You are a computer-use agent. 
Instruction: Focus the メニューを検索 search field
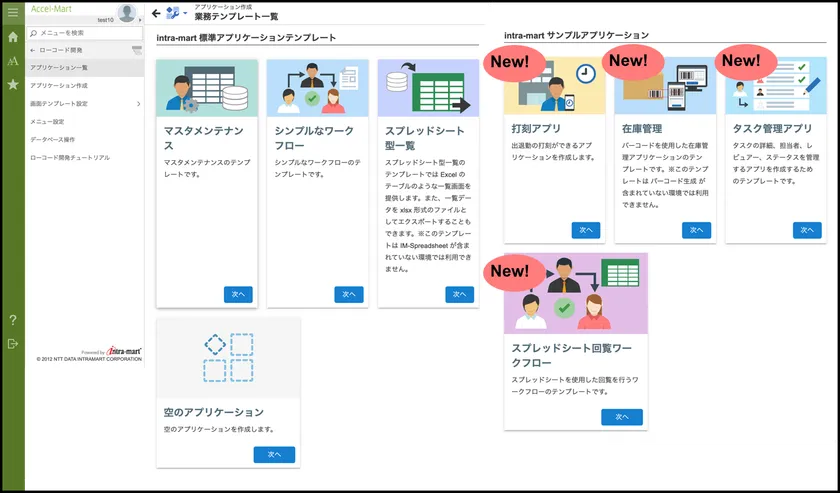pos(85,33)
